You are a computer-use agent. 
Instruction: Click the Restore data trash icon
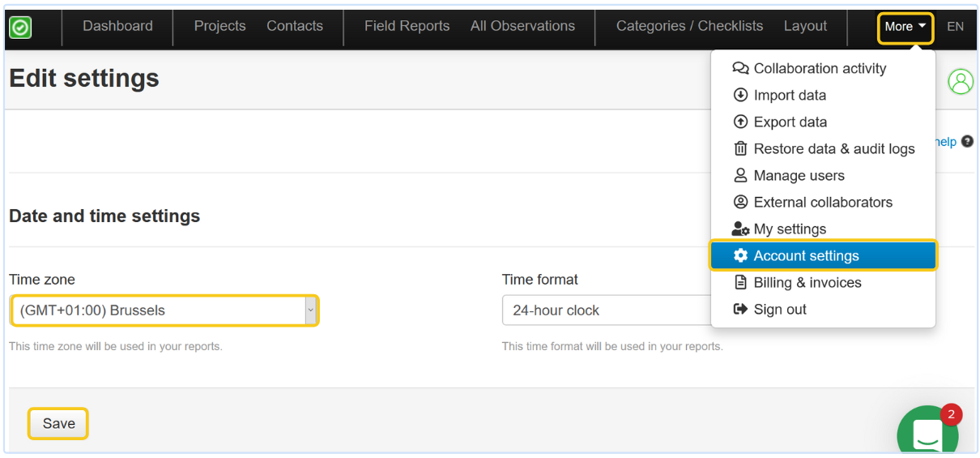[x=740, y=148]
